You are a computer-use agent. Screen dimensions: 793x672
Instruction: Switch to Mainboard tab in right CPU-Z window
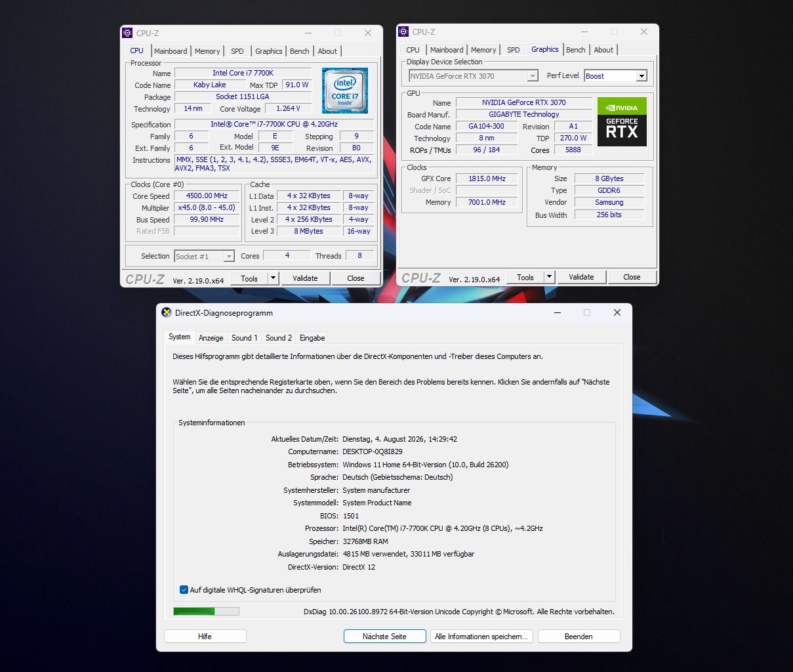tap(447, 50)
